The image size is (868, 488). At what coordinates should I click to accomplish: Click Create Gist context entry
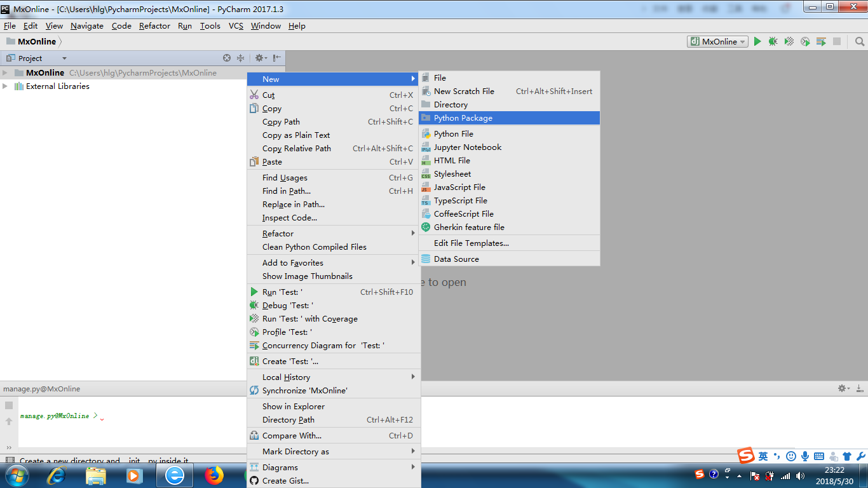coord(334,480)
